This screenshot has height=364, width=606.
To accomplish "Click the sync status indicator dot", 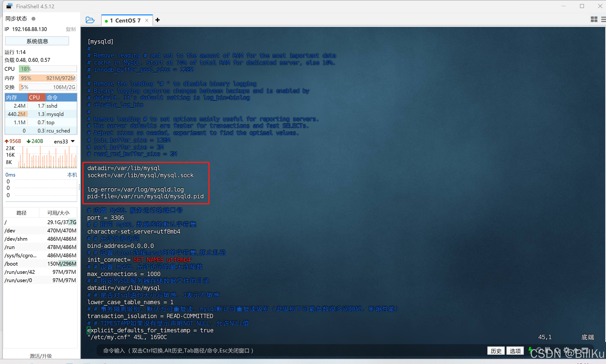I will pos(34,19).
